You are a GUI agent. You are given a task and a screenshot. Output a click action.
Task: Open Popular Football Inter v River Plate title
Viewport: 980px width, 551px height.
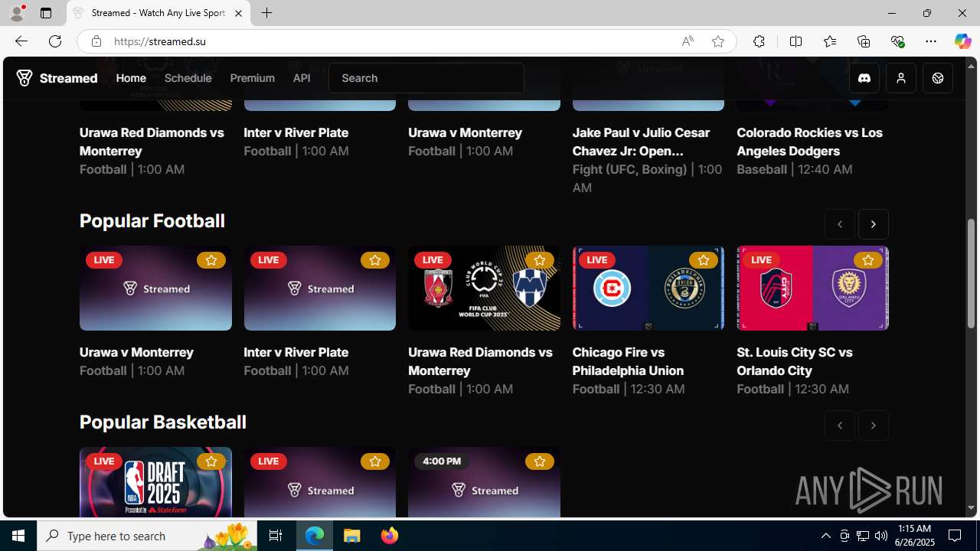pyautogui.click(x=296, y=352)
